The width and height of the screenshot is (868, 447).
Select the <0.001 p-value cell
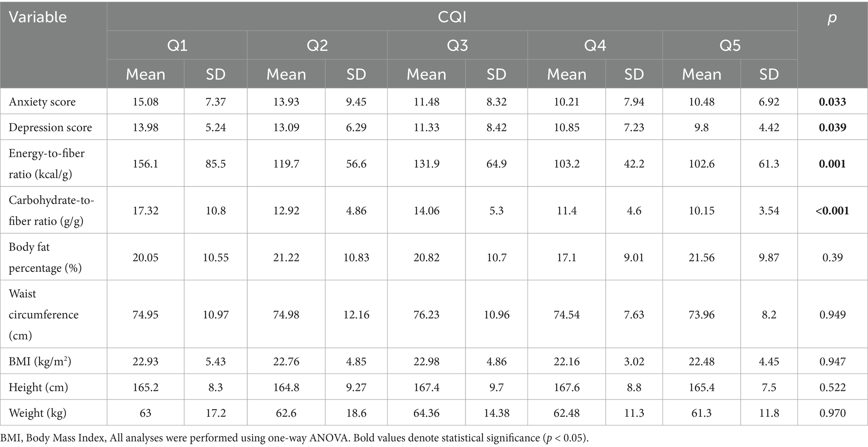pyautogui.click(x=832, y=210)
